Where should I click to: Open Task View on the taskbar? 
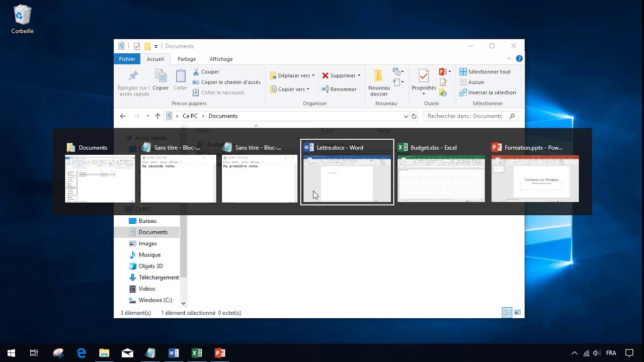pos(34,353)
